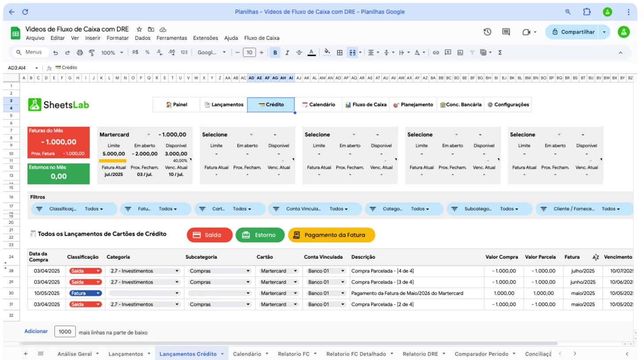Open the fill color picker
644x360 pixels.
click(327, 53)
